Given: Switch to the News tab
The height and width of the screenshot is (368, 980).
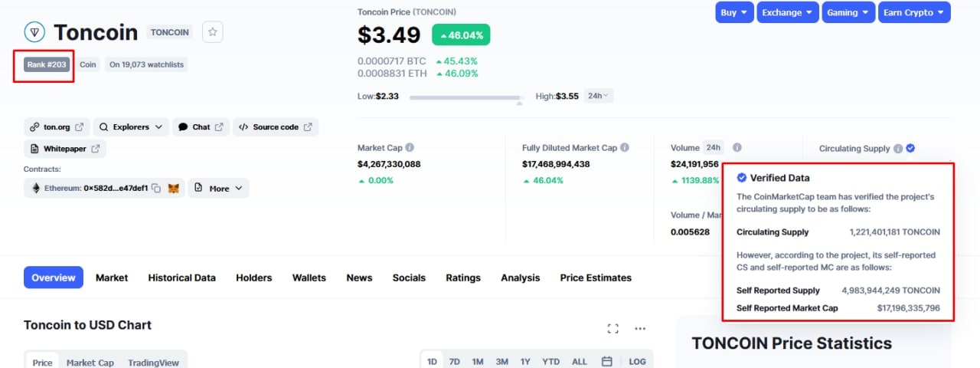Looking at the screenshot, I should point(359,278).
